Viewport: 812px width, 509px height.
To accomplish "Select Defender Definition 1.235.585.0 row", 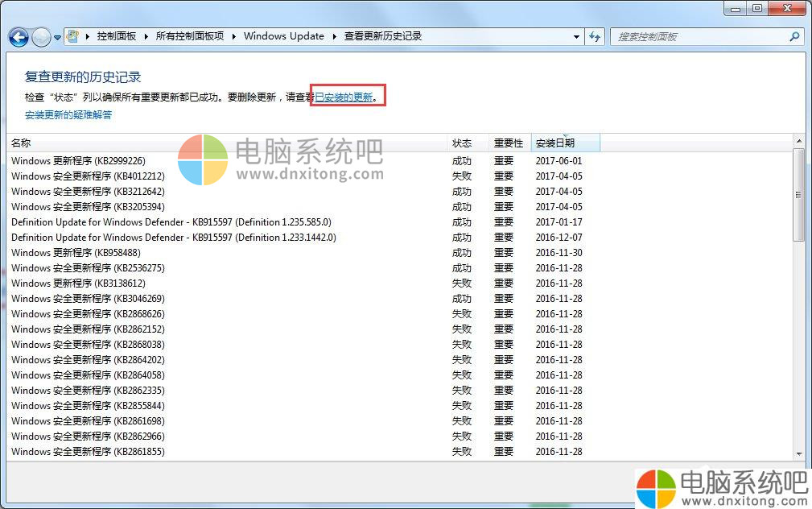I will click(398, 221).
